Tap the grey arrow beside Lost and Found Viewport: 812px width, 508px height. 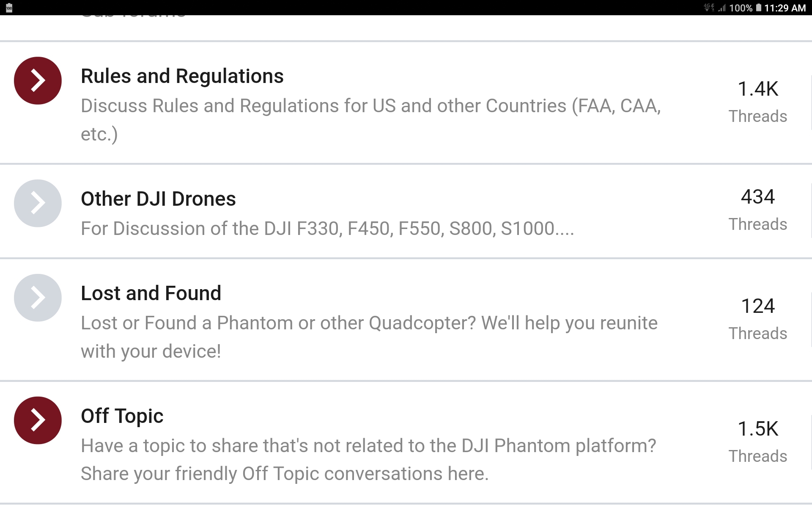coord(38,298)
